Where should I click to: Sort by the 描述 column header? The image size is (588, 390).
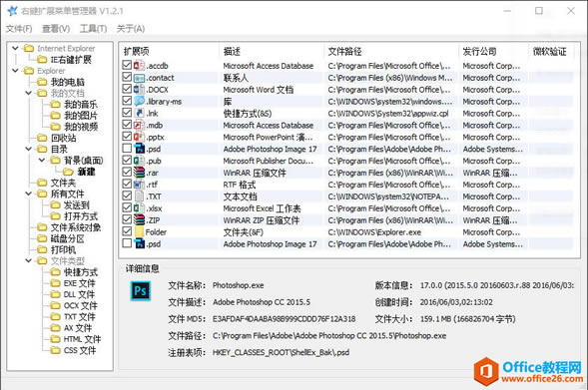272,51
